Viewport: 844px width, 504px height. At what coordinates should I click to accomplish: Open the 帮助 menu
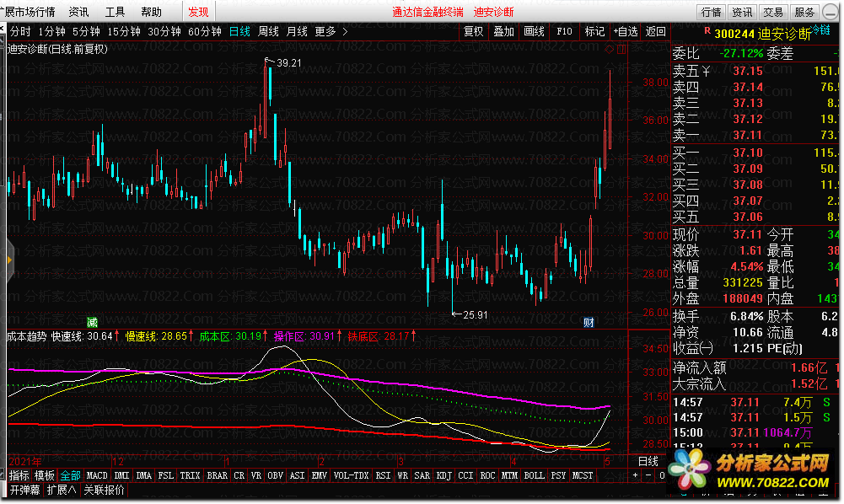tap(151, 12)
